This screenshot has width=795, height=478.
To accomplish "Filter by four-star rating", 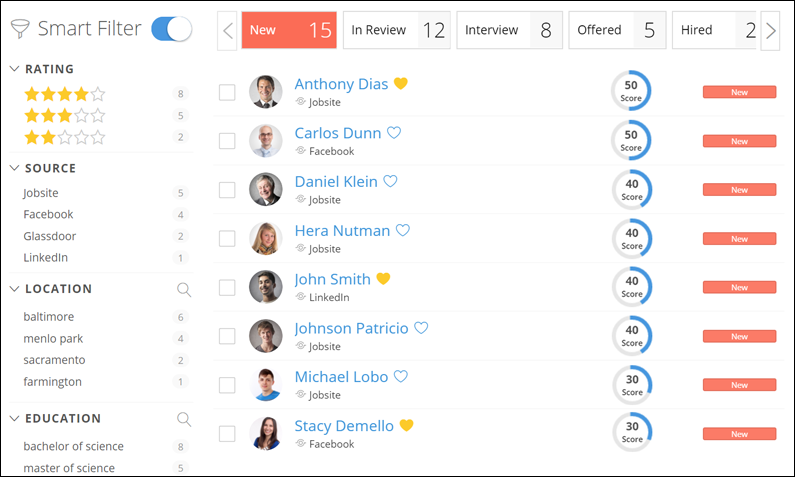I will 64,94.
